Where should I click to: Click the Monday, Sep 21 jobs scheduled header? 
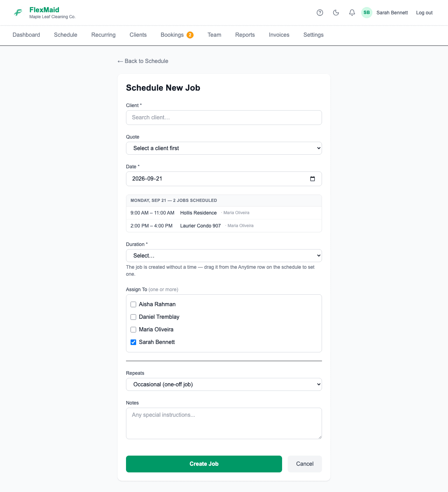[x=224, y=201]
